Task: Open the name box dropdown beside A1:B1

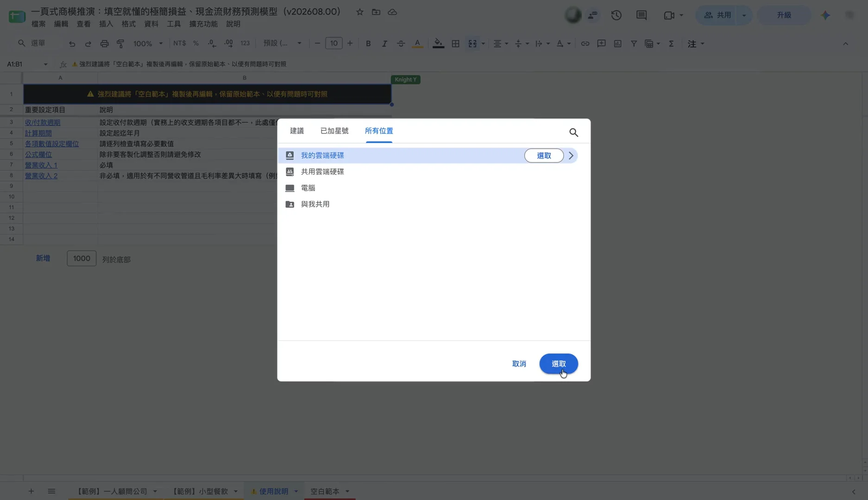Action: pos(45,64)
